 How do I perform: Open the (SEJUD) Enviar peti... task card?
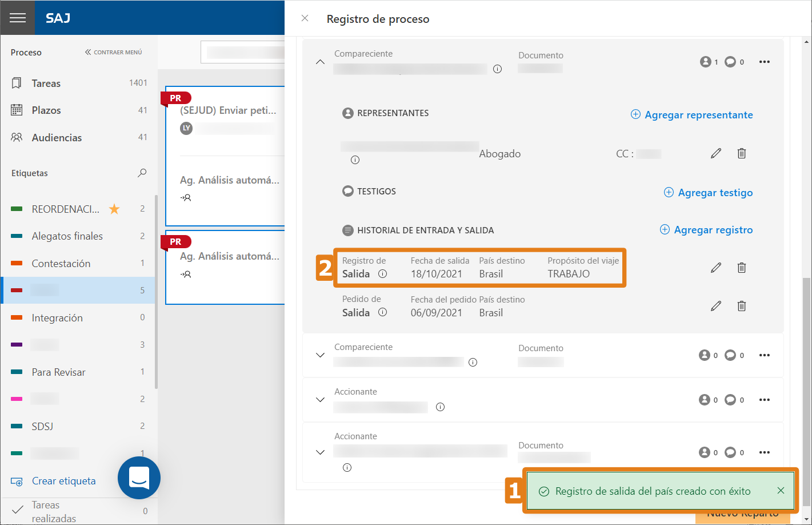point(228,110)
